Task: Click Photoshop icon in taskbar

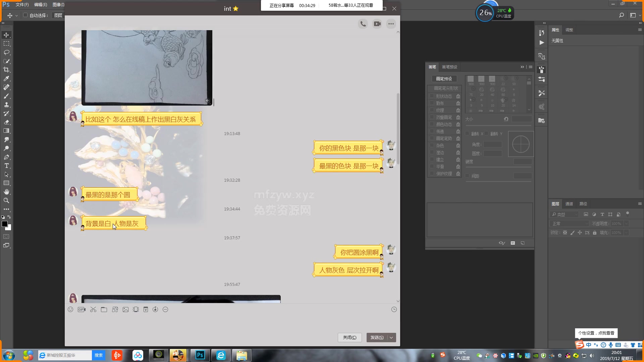Action: (x=200, y=355)
